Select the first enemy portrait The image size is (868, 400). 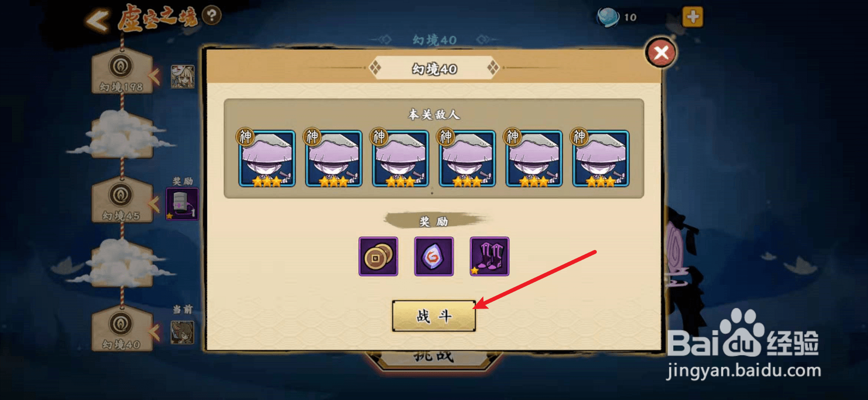267,158
